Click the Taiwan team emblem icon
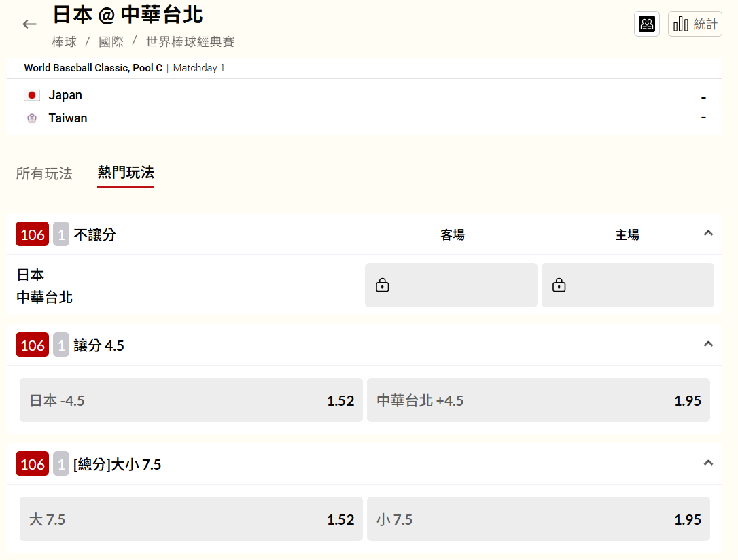 [x=32, y=118]
